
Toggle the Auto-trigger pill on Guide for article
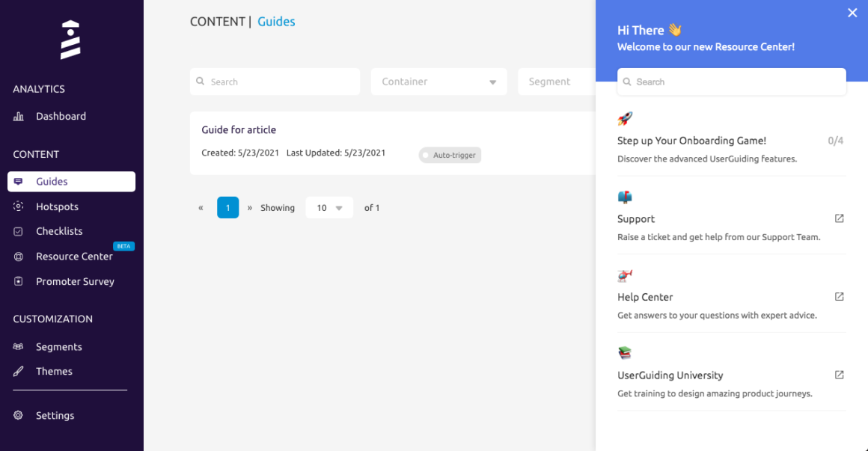tap(450, 155)
